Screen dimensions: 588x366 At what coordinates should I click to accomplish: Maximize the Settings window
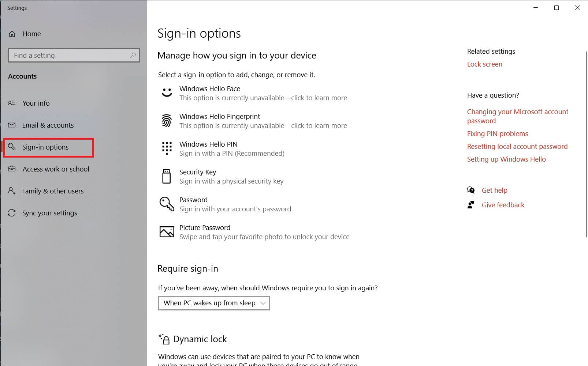557,8
